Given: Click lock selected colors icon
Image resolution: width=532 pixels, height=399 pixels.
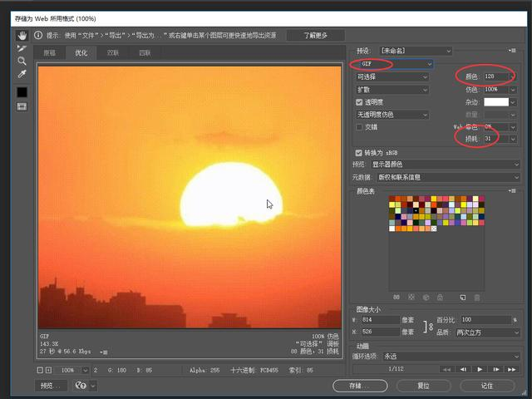Looking at the screenshot, I should (x=440, y=298).
